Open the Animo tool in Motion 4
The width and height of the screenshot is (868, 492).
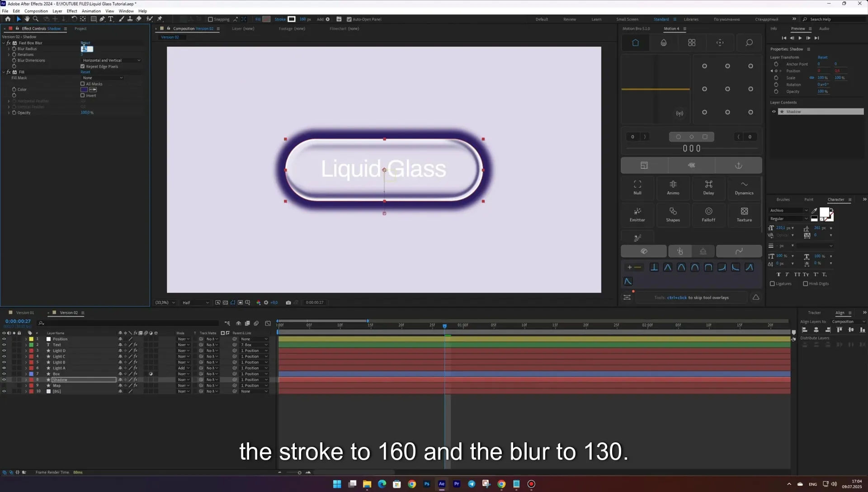tap(673, 187)
